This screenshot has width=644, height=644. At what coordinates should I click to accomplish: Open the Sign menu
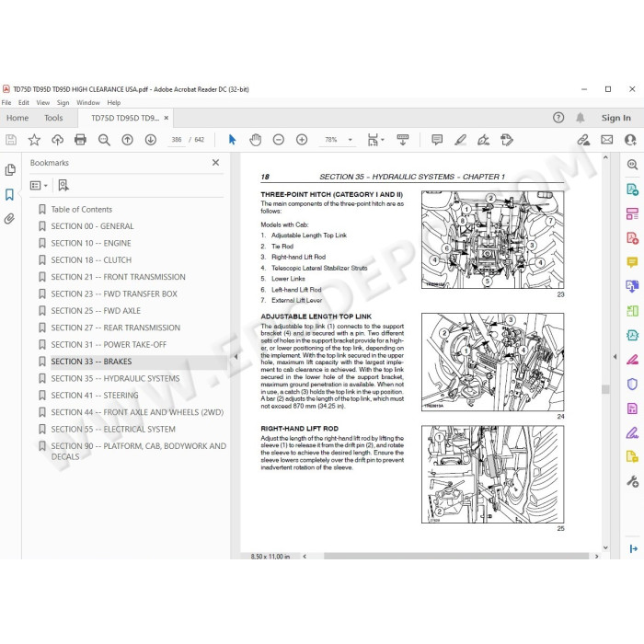coord(63,103)
